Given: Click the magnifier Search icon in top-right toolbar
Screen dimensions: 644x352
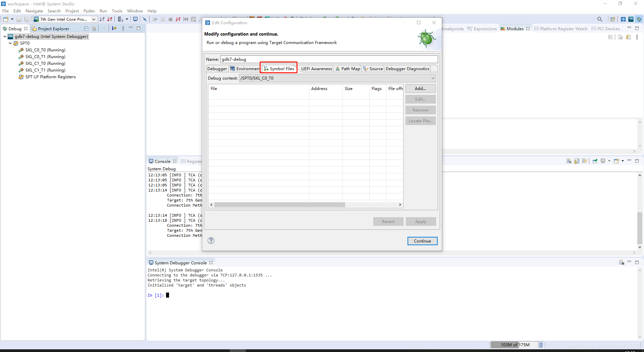Looking at the screenshot, I should 600,19.
